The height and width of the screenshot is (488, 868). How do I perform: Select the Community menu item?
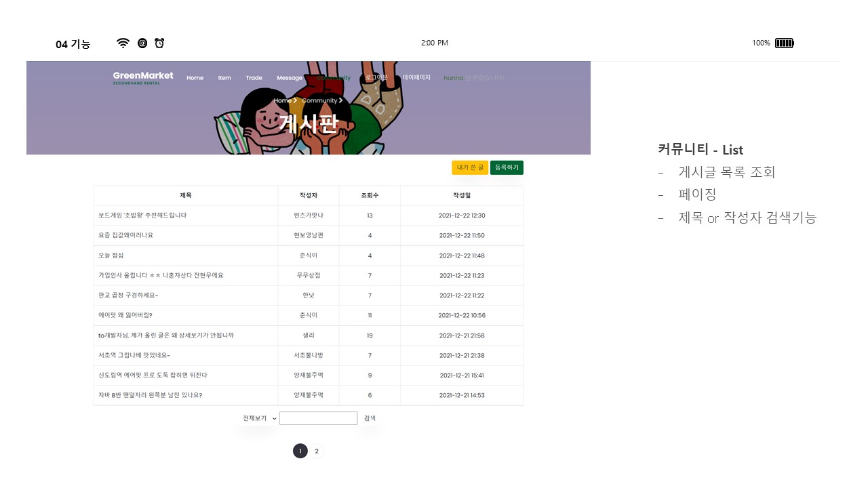[334, 78]
